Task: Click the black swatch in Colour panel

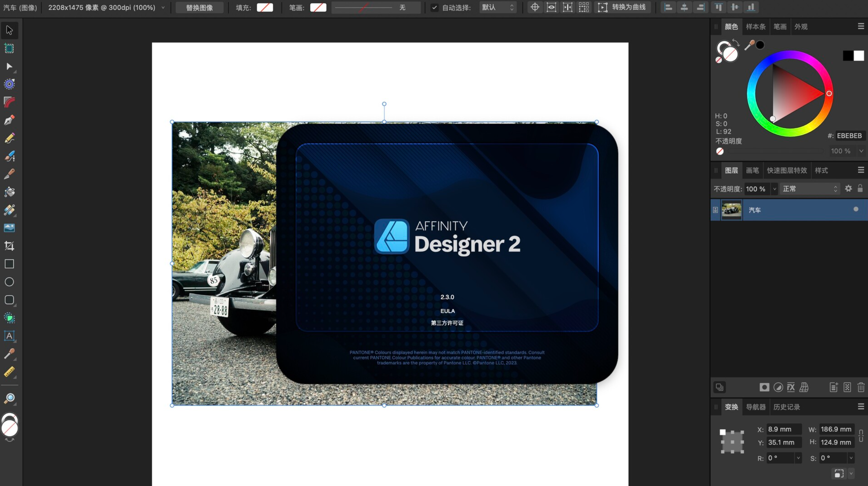Action: tap(848, 56)
